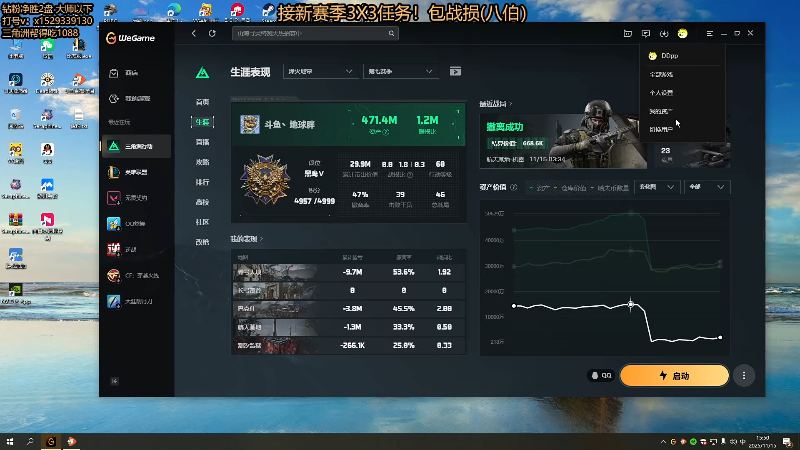Expand the 我的表现 section link
The image size is (800, 450).
(x=246, y=239)
